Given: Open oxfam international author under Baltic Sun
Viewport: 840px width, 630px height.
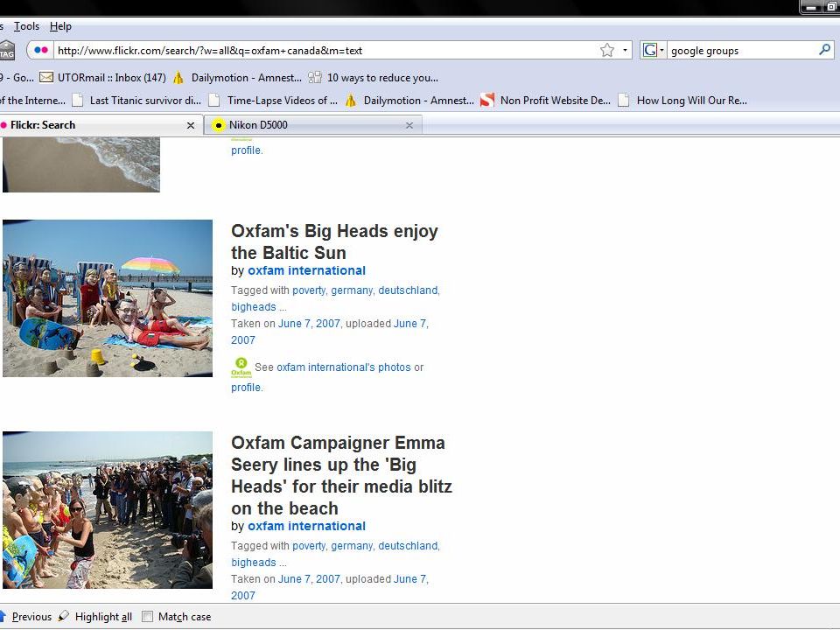Looking at the screenshot, I should point(306,270).
